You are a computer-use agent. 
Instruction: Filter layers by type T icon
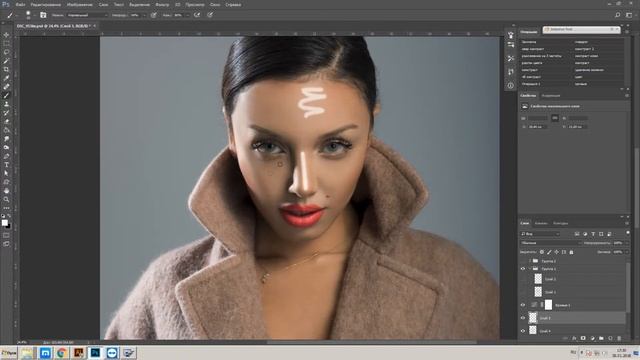click(593, 234)
